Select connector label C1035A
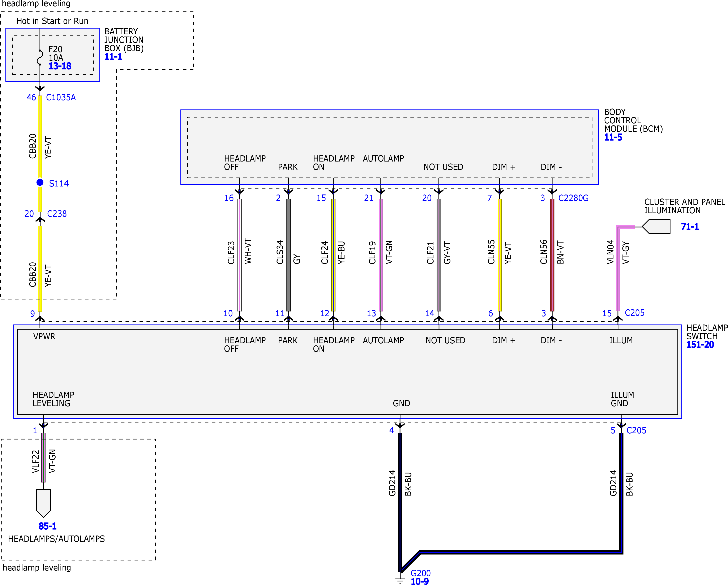This screenshot has height=585, width=728. coord(61,98)
